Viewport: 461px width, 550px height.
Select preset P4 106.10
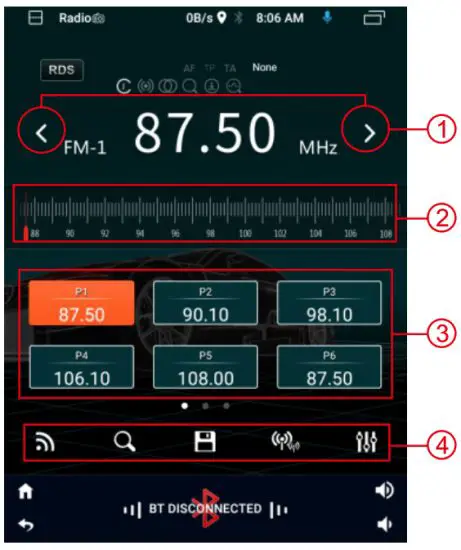pyautogui.click(x=81, y=367)
